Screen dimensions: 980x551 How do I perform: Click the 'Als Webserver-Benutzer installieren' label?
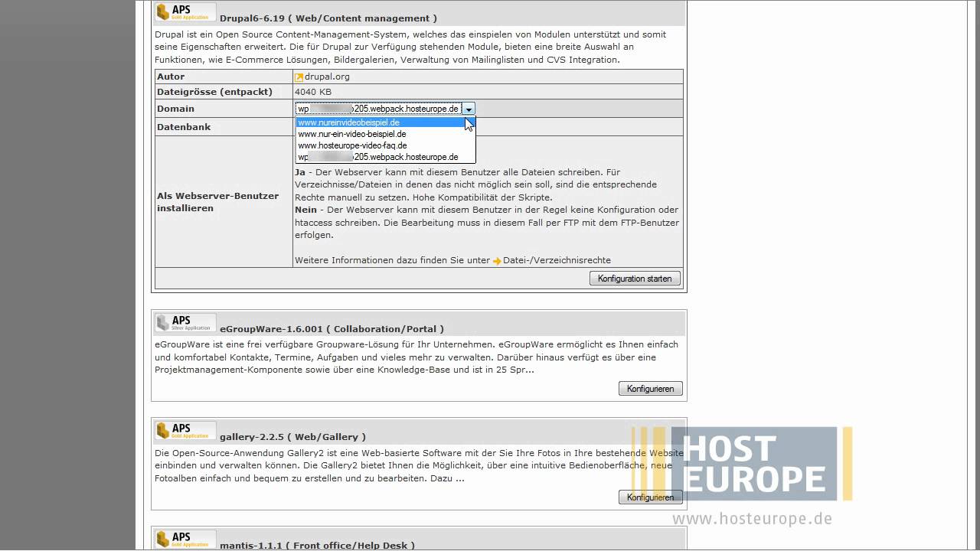pos(218,202)
